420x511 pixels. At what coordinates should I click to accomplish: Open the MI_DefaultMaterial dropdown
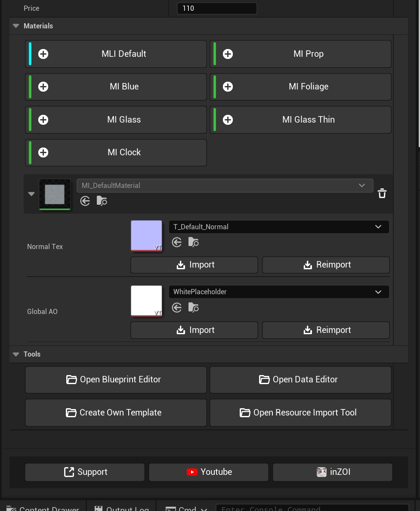(225, 185)
